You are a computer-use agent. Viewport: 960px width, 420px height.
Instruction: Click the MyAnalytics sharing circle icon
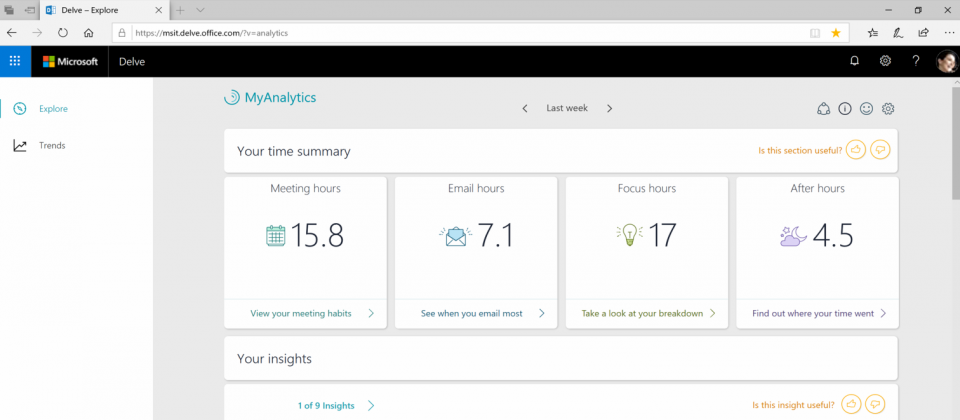(823, 109)
